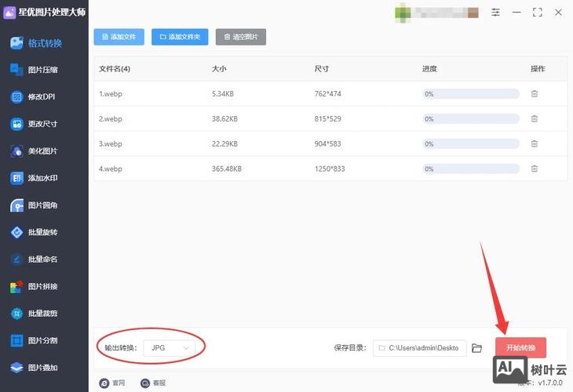Click the 1.webp progress bar
This screenshot has height=392, width=573.
tap(471, 94)
